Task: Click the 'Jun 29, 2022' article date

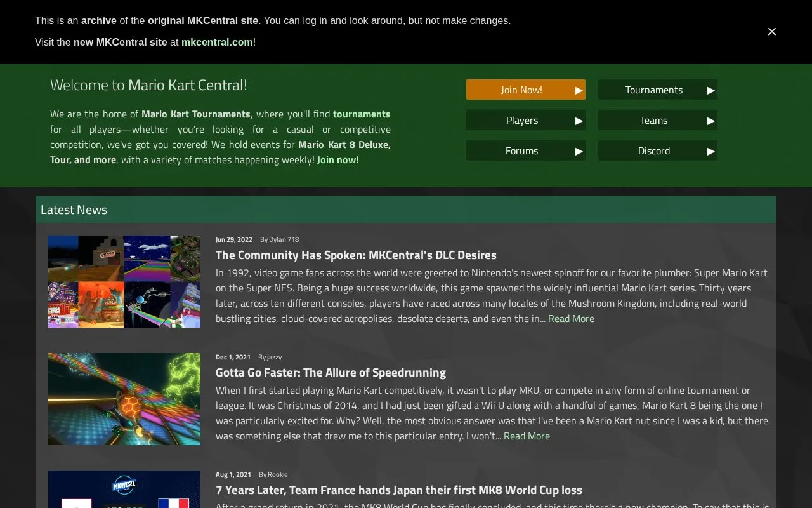Action: click(x=233, y=239)
